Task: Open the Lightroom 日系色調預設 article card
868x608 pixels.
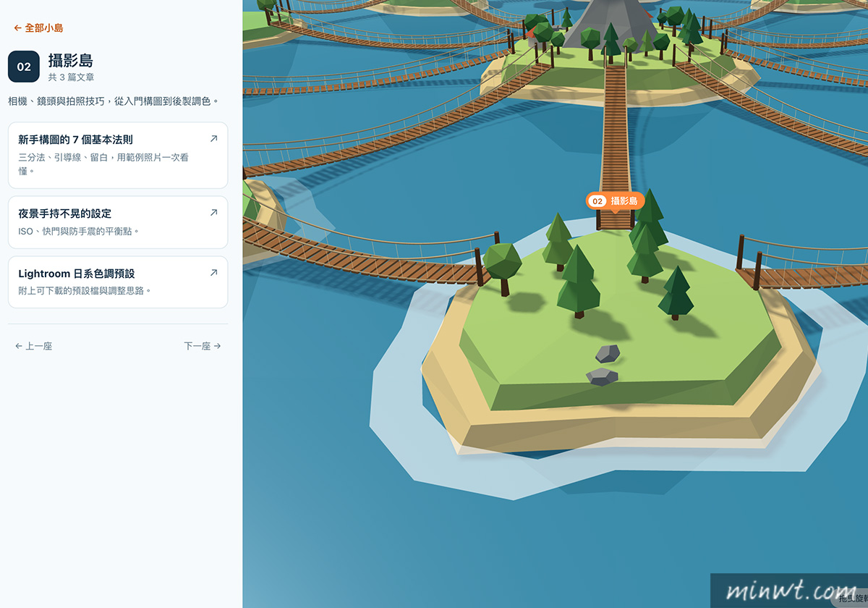Action: 118,282
